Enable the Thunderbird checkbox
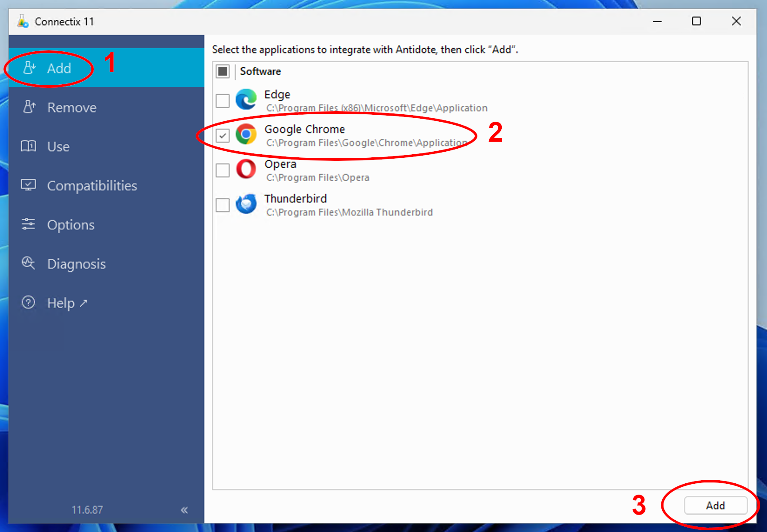767x532 pixels. point(223,205)
